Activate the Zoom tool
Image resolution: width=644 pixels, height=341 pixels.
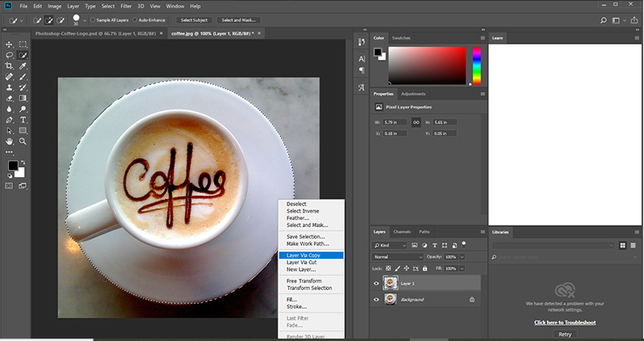coord(23,141)
